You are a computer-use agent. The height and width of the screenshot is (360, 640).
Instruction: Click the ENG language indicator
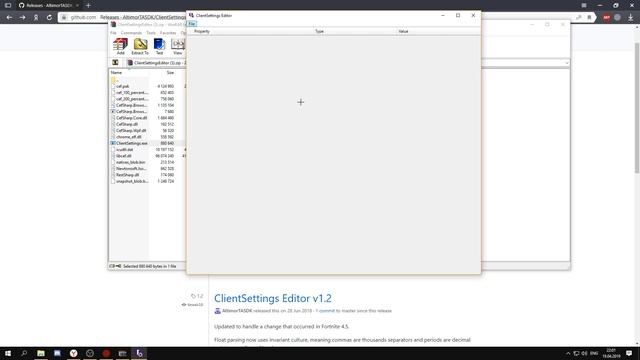click(x=594, y=353)
